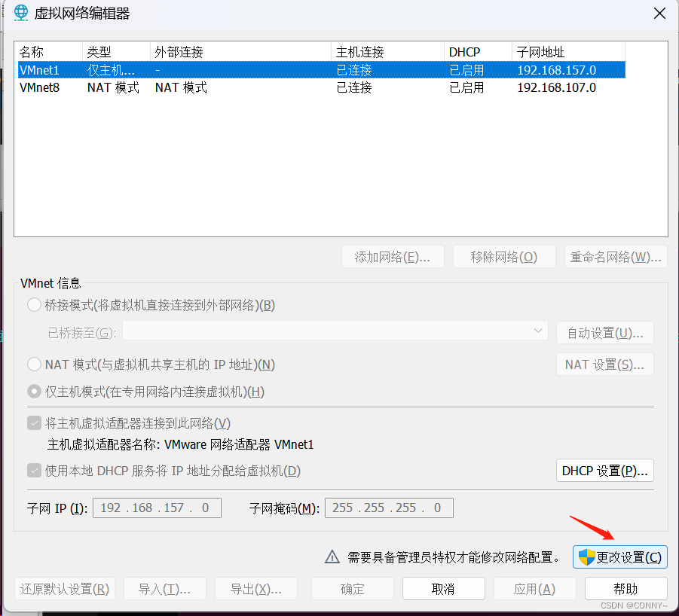Viewport: 679px width, 616px height.
Task: Click the 外部连接 column header
Action: point(240,52)
